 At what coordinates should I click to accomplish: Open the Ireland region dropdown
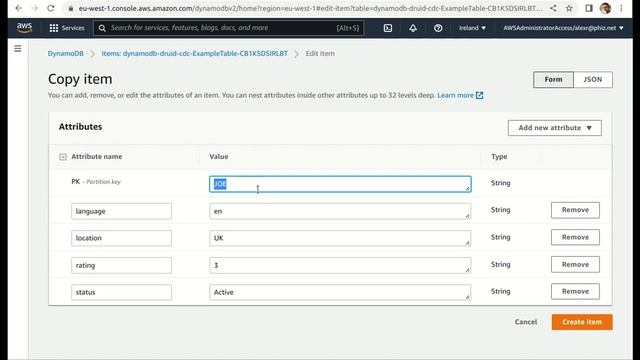[472, 28]
